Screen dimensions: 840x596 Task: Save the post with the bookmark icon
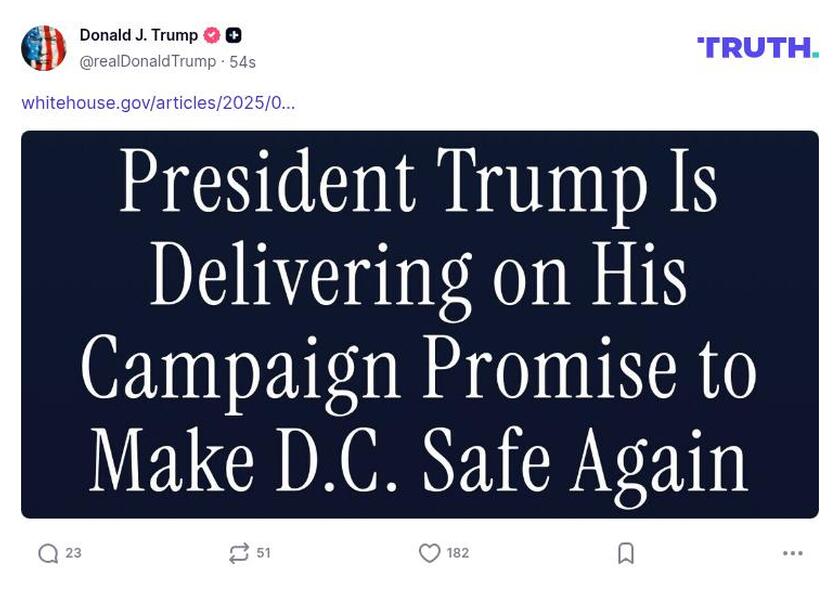pyautogui.click(x=626, y=551)
